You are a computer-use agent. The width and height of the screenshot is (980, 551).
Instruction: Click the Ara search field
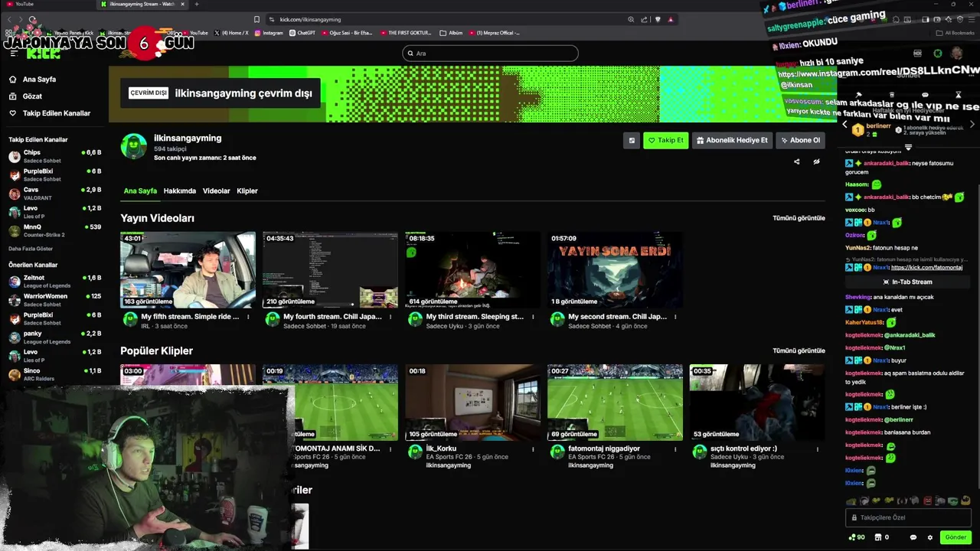click(x=490, y=54)
